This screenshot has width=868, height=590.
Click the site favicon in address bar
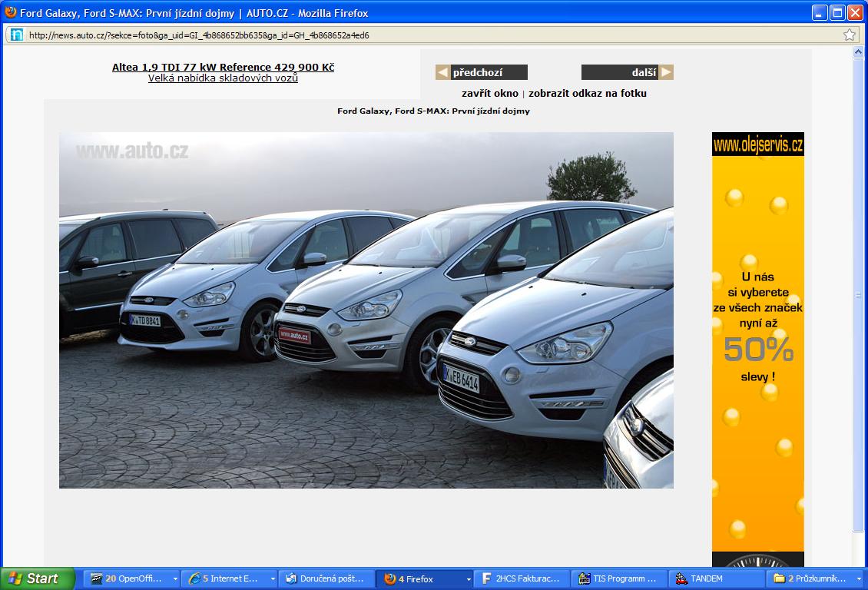pos(16,35)
